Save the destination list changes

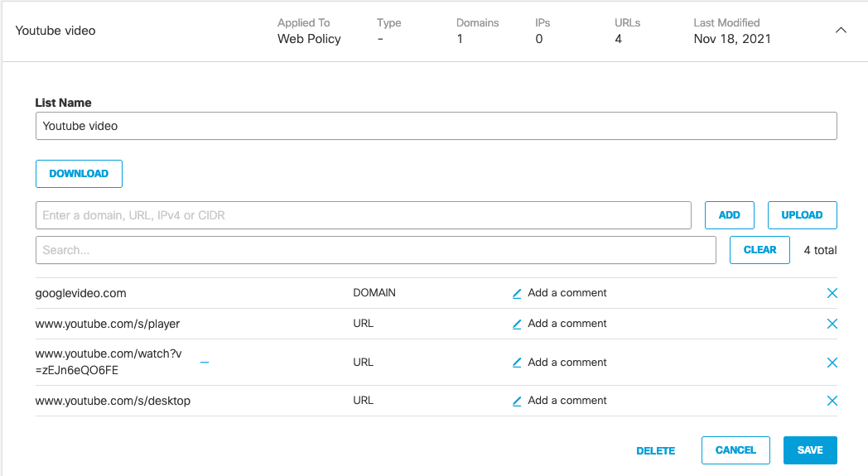(810, 450)
